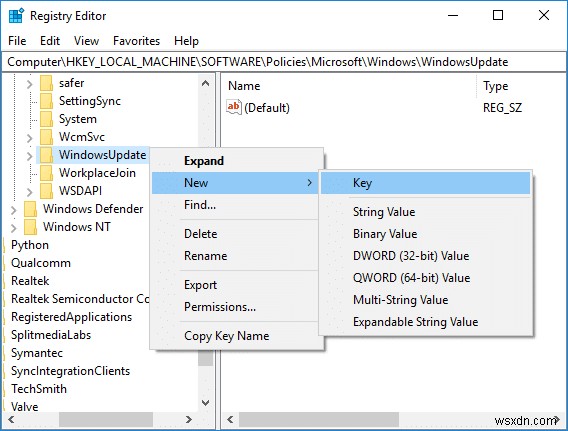This screenshot has height=431, width=568.
Task: Expand the Windows NT key
Action: [14, 228]
